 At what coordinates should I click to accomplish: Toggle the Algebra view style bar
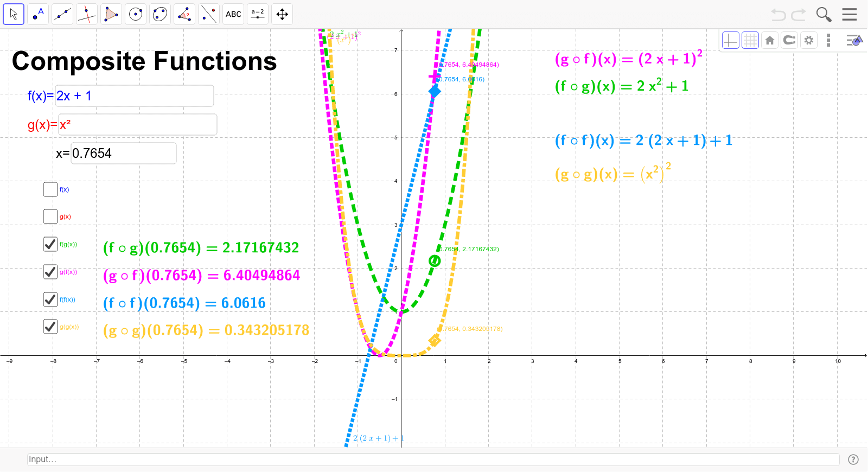pos(854,40)
